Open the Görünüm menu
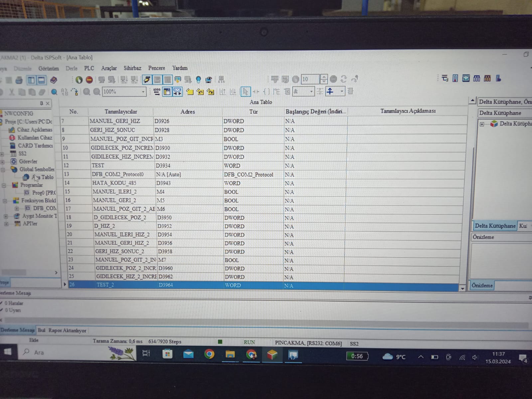532x399 pixels. click(49, 68)
